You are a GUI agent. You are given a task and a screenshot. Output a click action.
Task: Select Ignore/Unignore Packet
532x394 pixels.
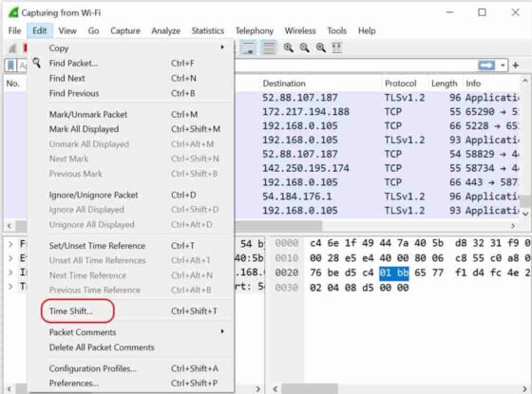(x=131, y=196)
